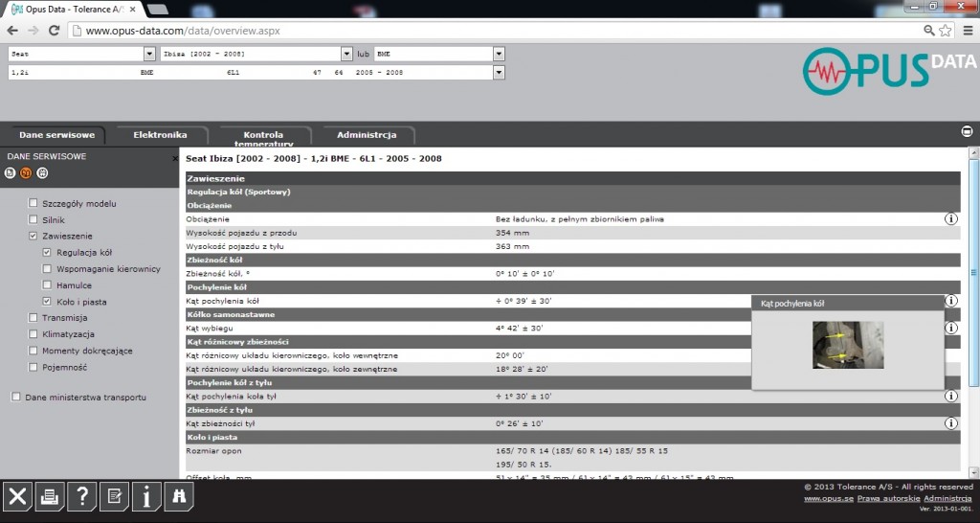Check the Hamulce checkbox
The image size is (980, 523).
[47, 284]
